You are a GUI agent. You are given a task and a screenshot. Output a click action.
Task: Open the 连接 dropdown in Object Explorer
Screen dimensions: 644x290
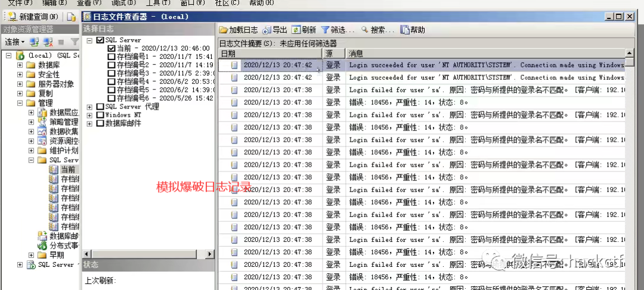(x=15, y=42)
